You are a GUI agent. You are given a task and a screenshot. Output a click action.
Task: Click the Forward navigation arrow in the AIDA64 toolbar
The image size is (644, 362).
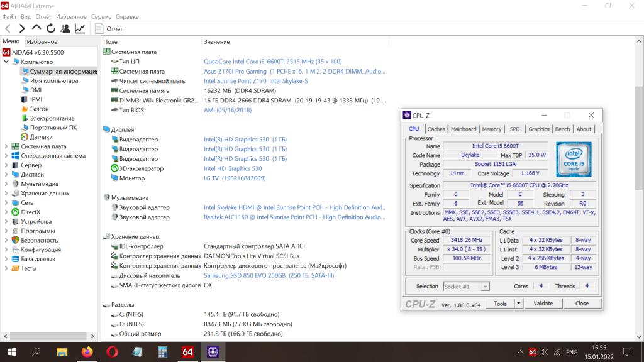(x=22, y=28)
